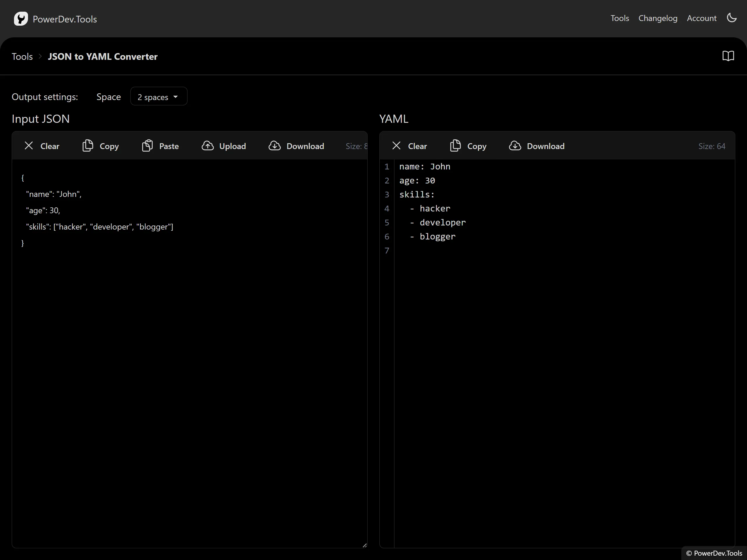
Task: Click the Paste button on JSON panel
Action: [x=160, y=145]
